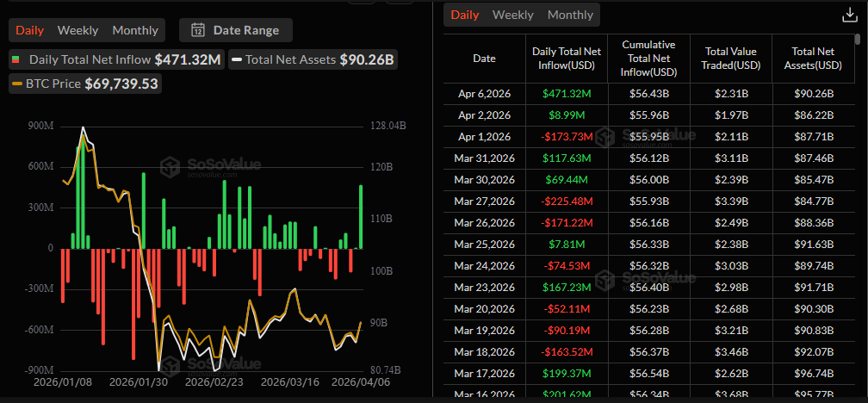Click the white Total Net Assets legend marker

pos(235,59)
